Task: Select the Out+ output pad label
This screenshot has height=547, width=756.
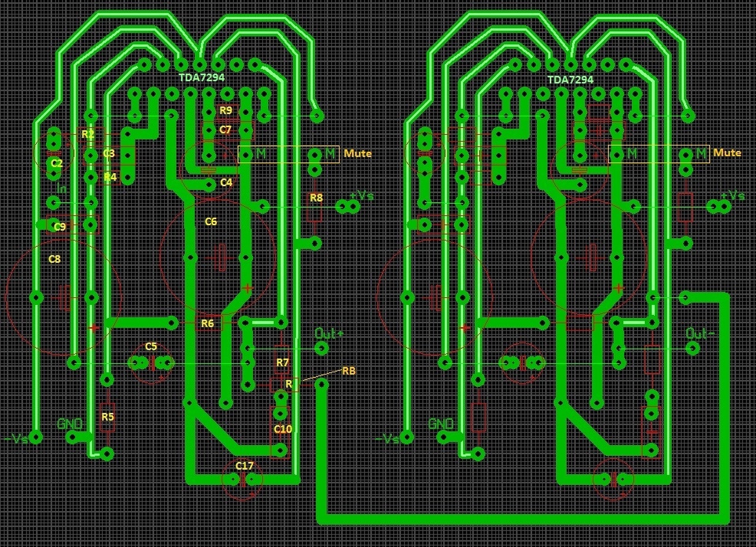Action: (x=329, y=333)
